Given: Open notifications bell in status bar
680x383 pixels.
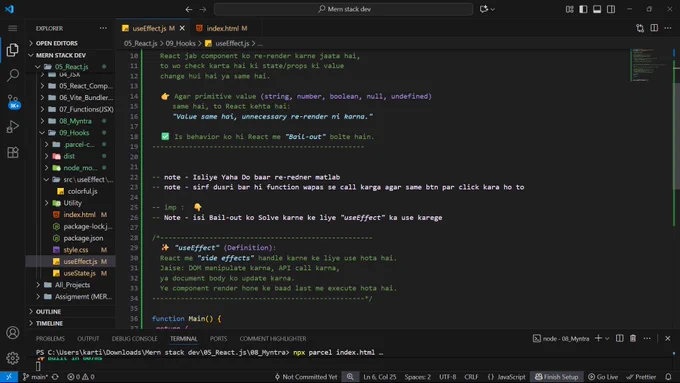Looking at the screenshot, I should pos(668,377).
